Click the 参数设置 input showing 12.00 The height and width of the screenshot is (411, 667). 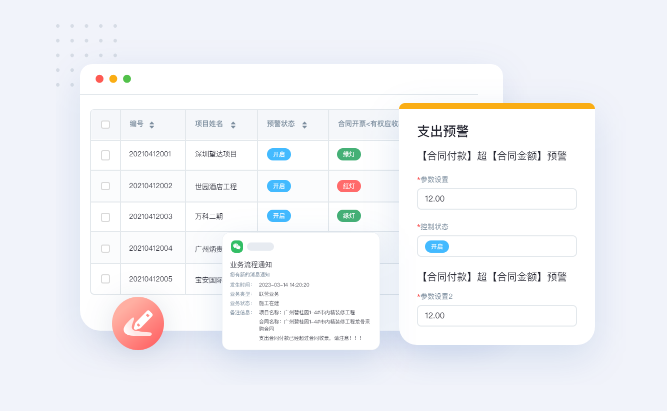coord(496,199)
